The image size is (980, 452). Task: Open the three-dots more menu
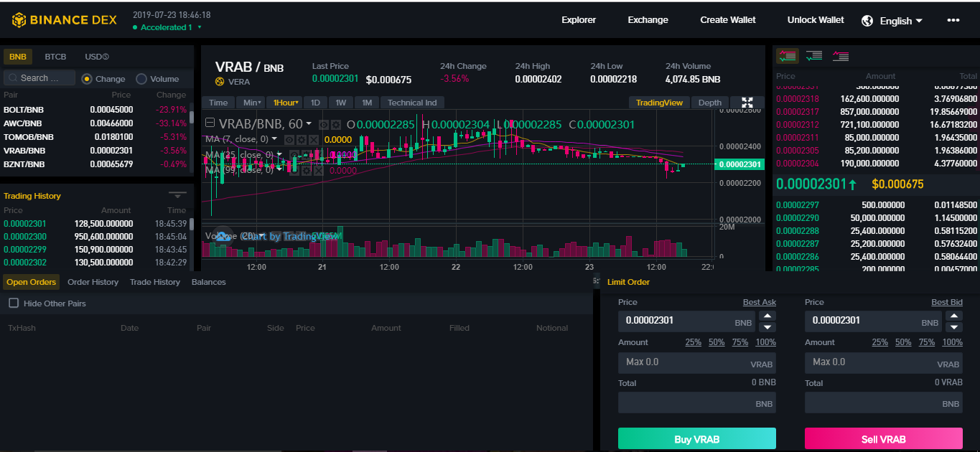click(x=953, y=20)
